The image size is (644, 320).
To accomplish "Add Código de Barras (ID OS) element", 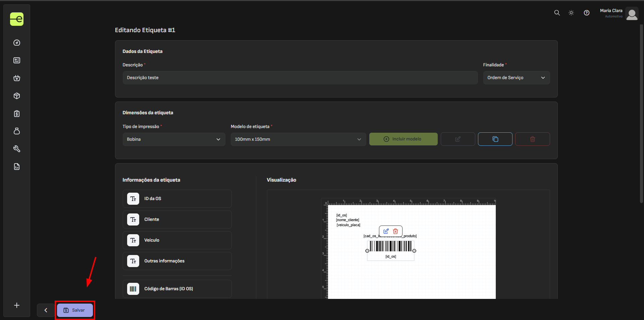I will (177, 289).
